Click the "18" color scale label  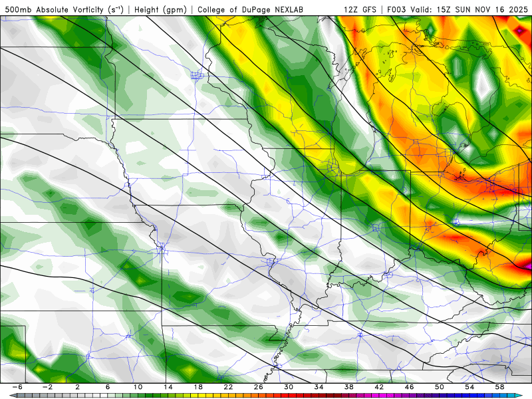[198, 387]
